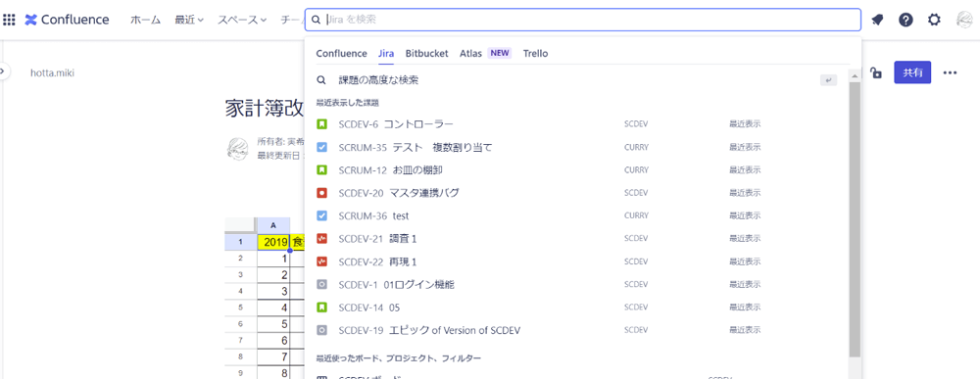Select spreadsheet row header 5
Image resolution: width=980 pixels, height=379 pixels.
[240, 308]
